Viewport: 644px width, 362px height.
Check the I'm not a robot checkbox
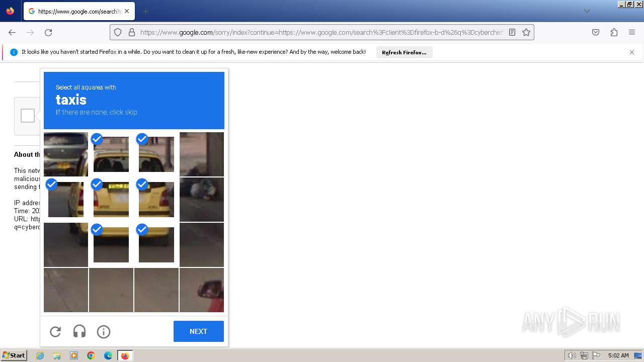tap(28, 116)
